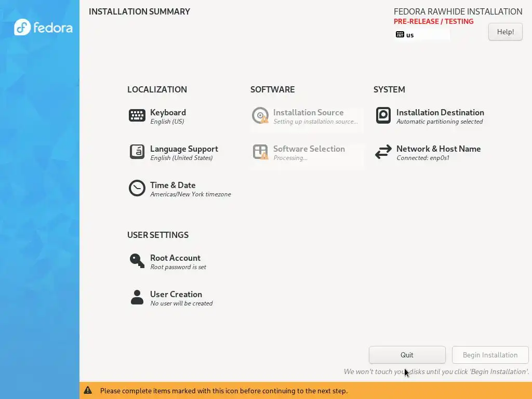Open Root Account label

(x=176, y=258)
